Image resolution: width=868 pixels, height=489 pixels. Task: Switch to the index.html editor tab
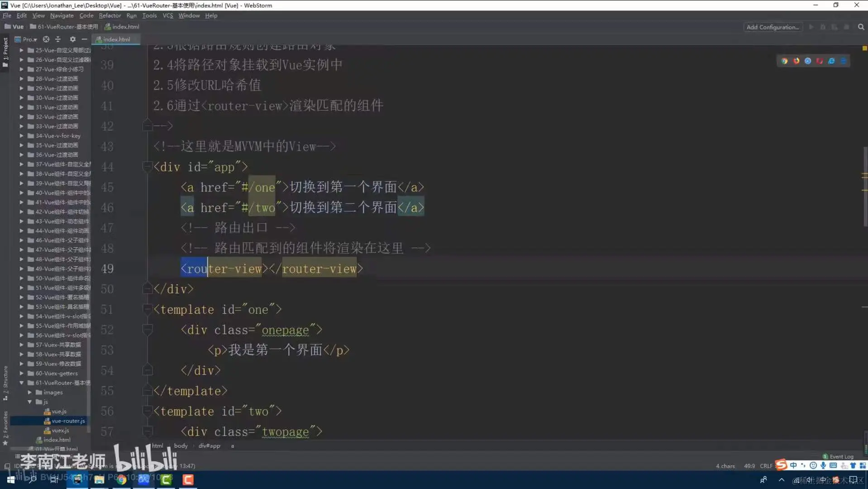click(x=119, y=39)
